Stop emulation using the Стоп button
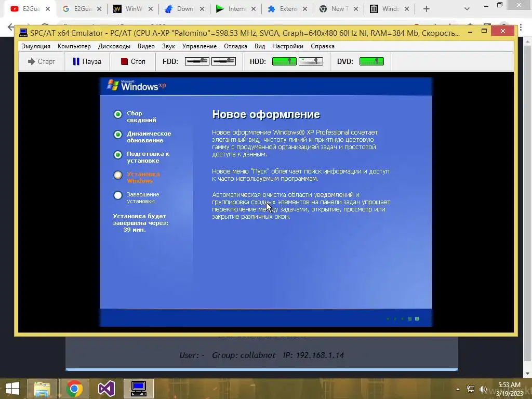This screenshot has width=532, height=399. (132, 61)
